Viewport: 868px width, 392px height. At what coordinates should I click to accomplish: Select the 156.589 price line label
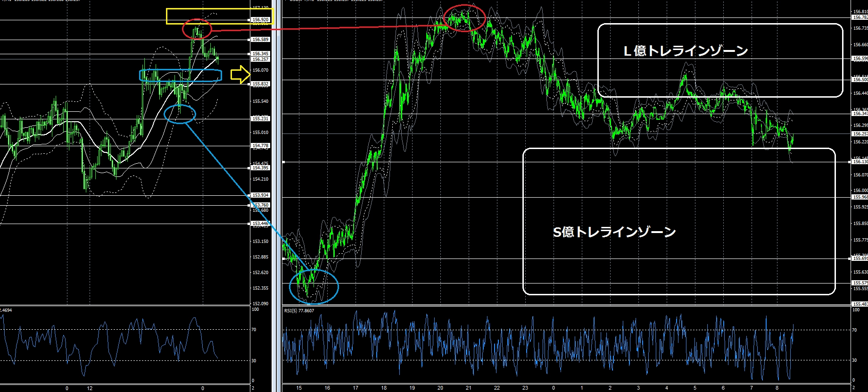point(261,40)
